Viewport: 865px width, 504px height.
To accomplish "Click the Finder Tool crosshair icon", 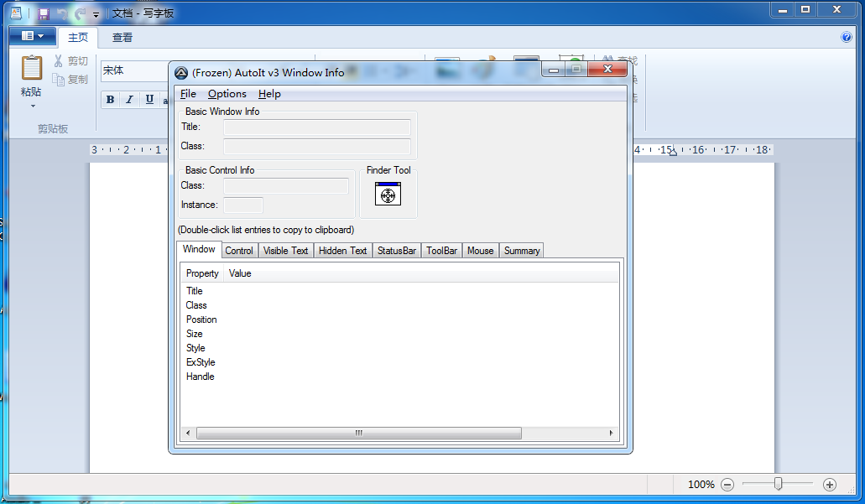I will pos(388,194).
